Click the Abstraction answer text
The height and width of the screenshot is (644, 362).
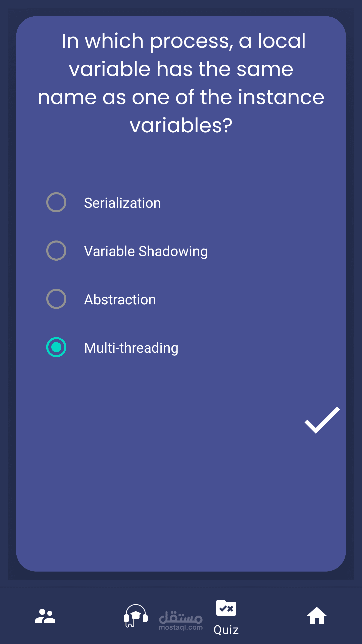click(120, 300)
